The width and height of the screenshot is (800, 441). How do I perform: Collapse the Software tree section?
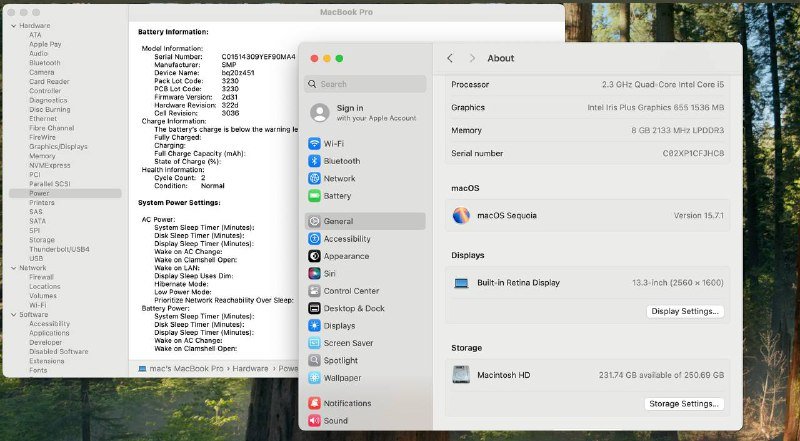tap(13, 314)
